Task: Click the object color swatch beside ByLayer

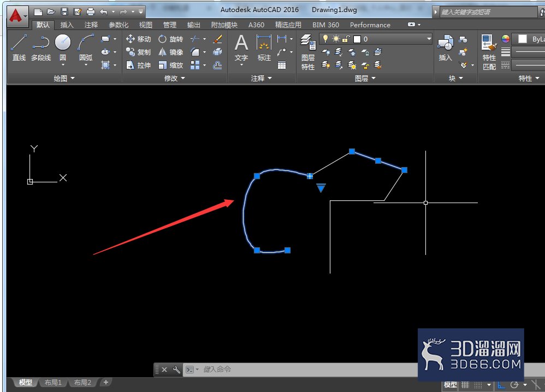Action: point(522,39)
